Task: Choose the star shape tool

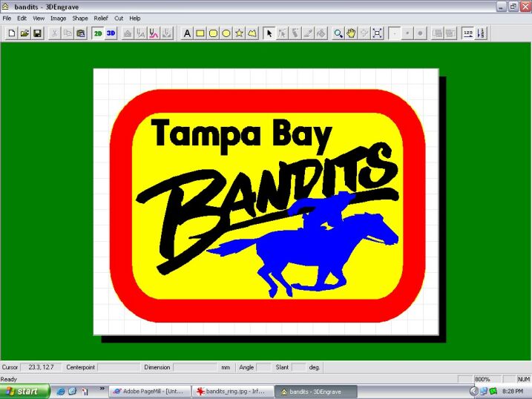Action: (x=239, y=33)
